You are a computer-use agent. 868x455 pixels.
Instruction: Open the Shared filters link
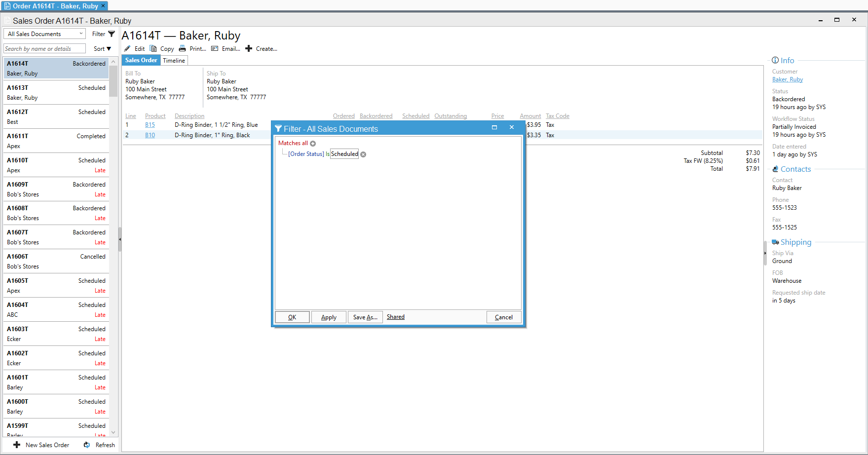[x=396, y=317]
